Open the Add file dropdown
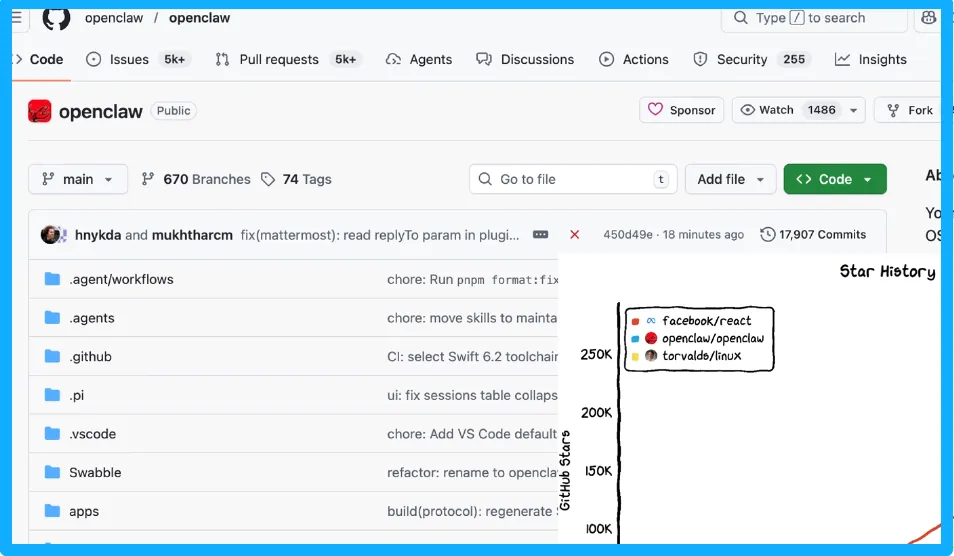 [x=731, y=179]
